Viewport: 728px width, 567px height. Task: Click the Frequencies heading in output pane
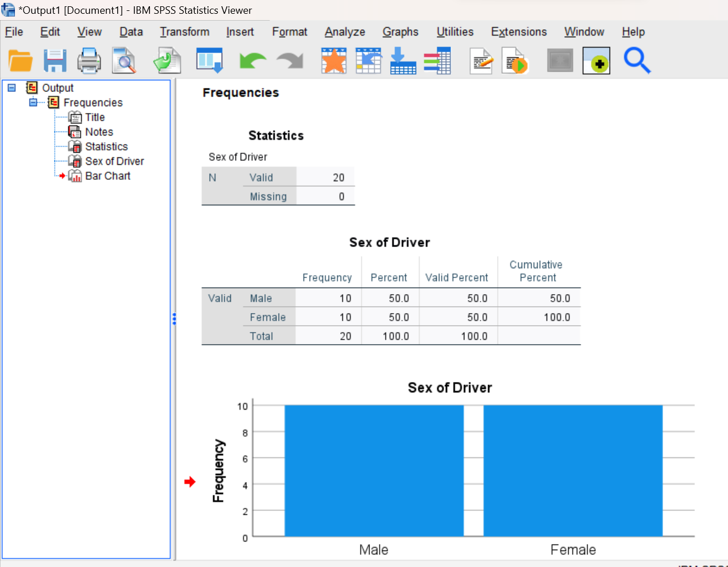coord(241,92)
